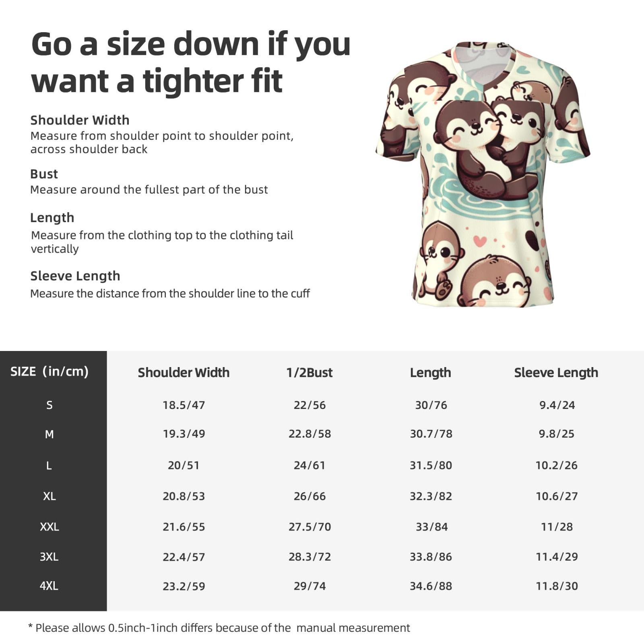Click the SIZE (in/cm) header cell
644x644 pixels.
(x=49, y=372)
